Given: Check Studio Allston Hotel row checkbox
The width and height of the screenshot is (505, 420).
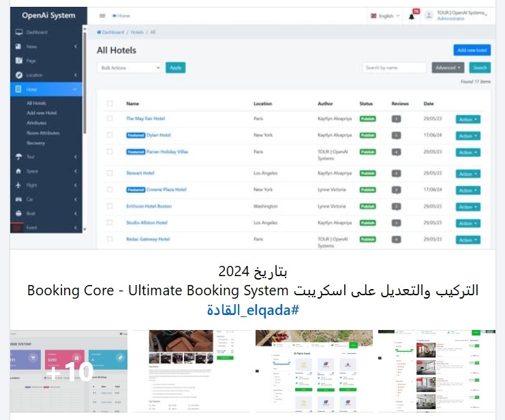Looking at the screenshot, I should pos(110,222).
